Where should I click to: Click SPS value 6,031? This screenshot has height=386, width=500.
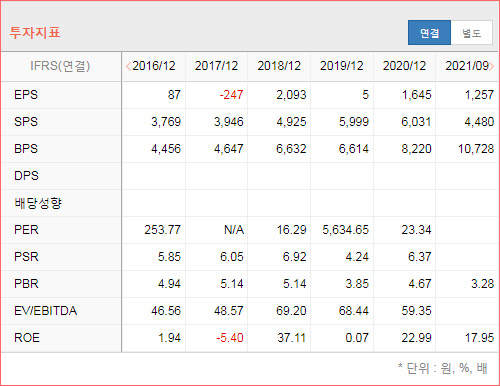coord(417,122)
